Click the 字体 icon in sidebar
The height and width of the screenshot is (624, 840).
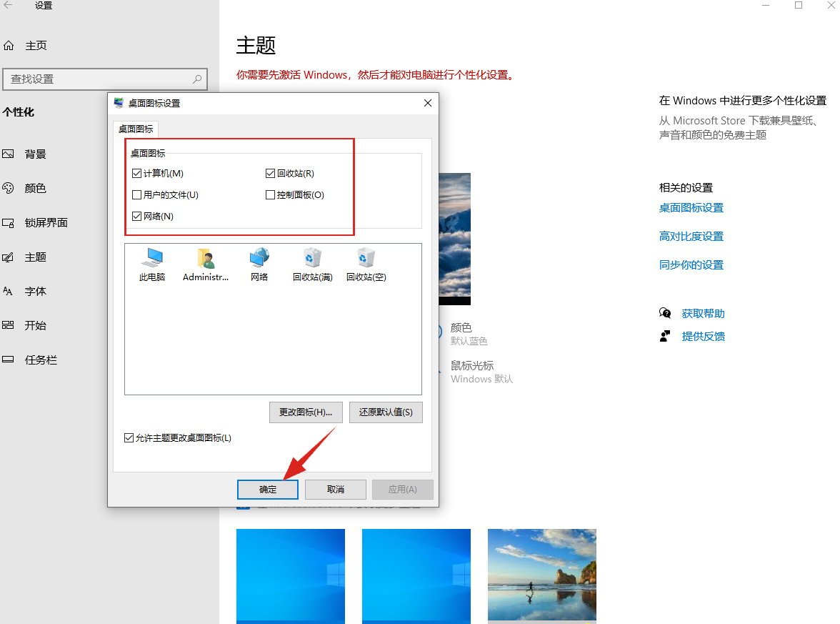[x=8, y=291]
